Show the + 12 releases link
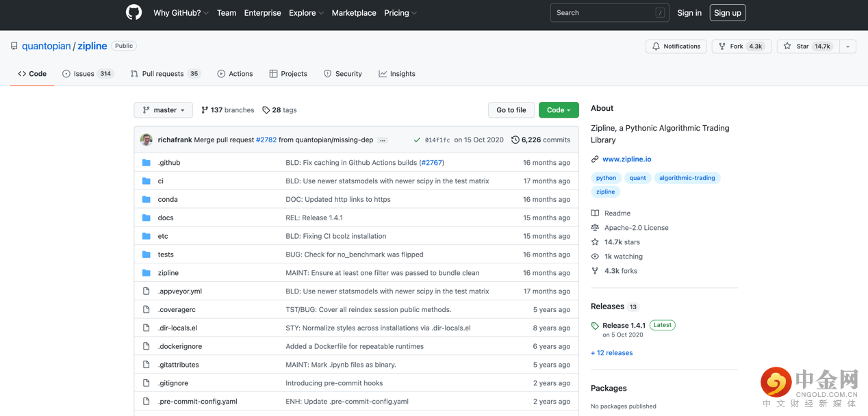This screenshot has height=416, width=868. click(x=612, y=353)
